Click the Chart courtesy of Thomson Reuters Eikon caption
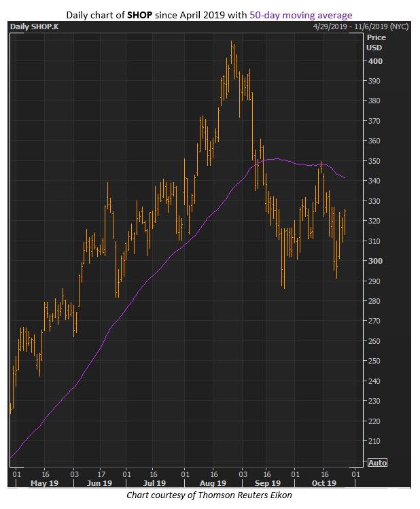The width and height of the screenshot is (420, 509). tap(209, 495)
